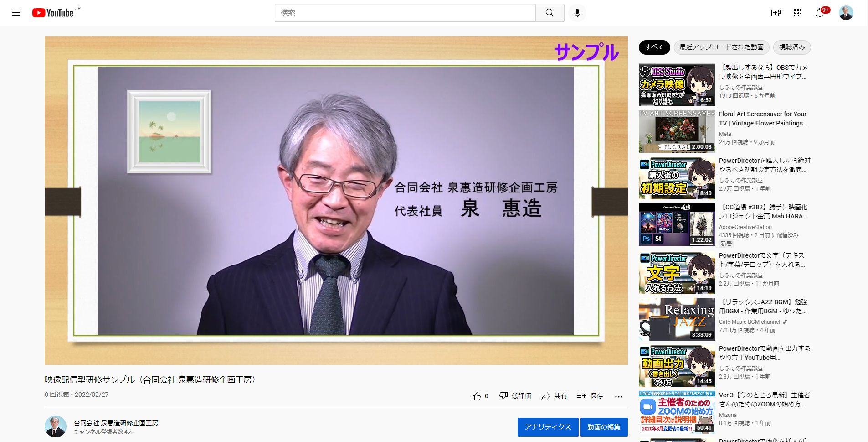Viewport: 868px width, 442px height.
Task: Open the PowerDirector 文字入れる方法 thumbnail
Action: coord(677,273)
